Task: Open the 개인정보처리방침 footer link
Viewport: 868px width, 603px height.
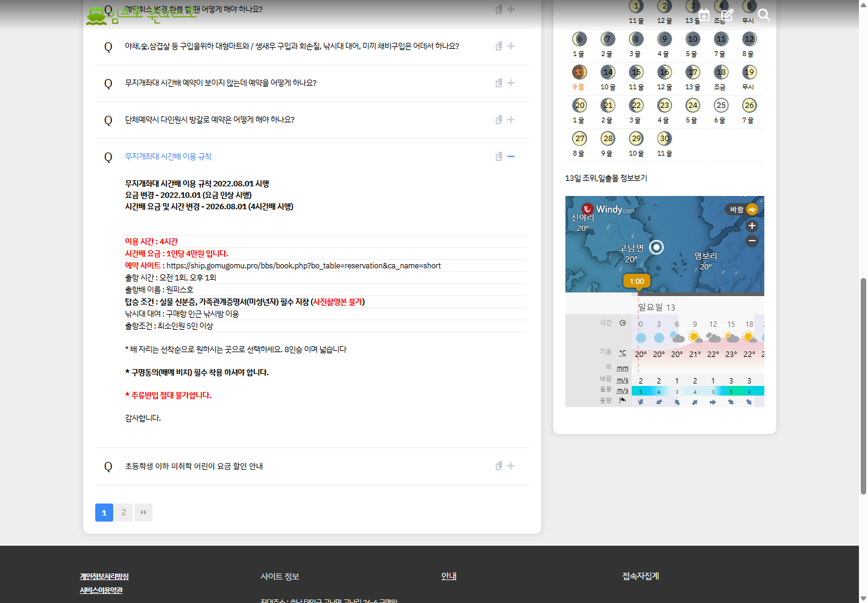Action: click(104, 577)
